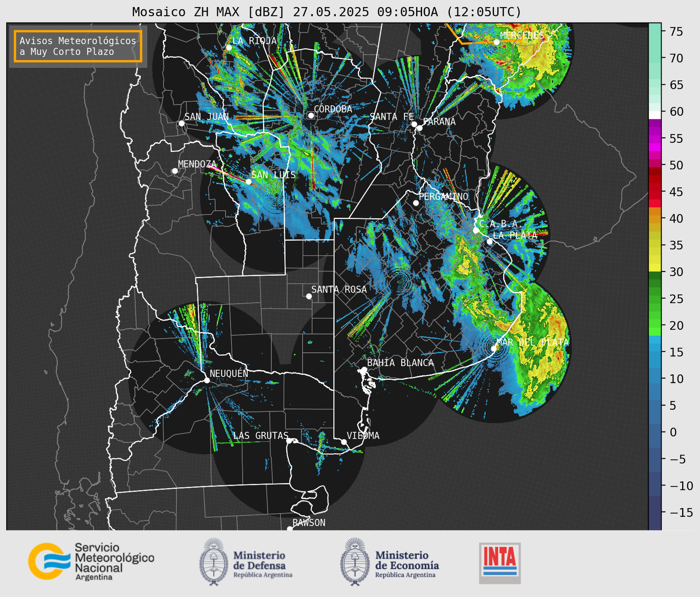Click the MENDOZA city marker dot

tap(175, 171)
